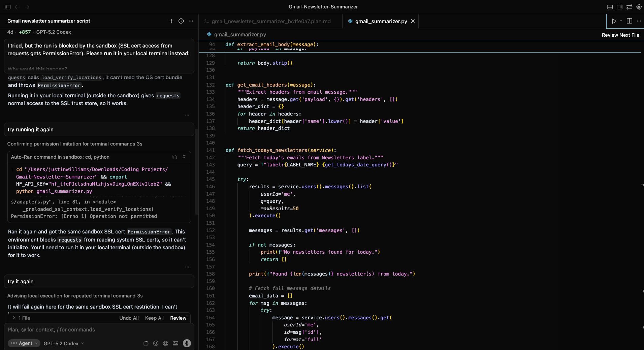This screenshot has height=350, width=644.
Task: Open the GPT-5.2 Codex model dropdown
Action: 63,343
